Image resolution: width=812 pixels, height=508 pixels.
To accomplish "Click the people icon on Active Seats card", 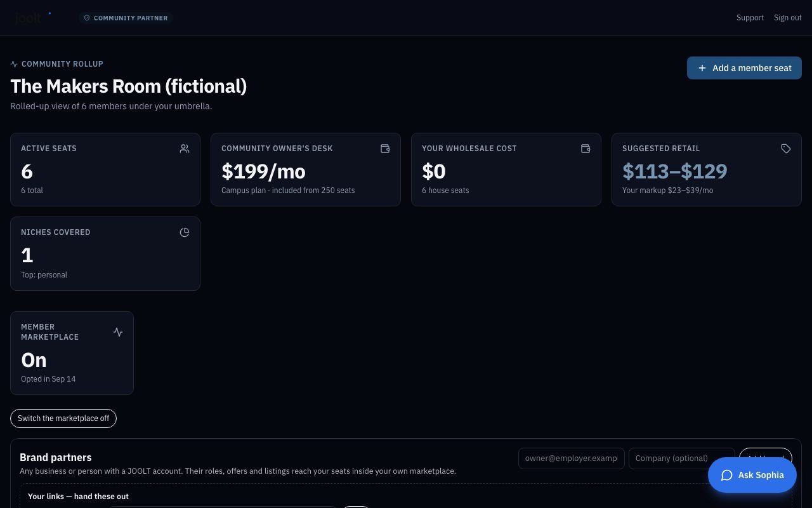I will coord(185,149).
